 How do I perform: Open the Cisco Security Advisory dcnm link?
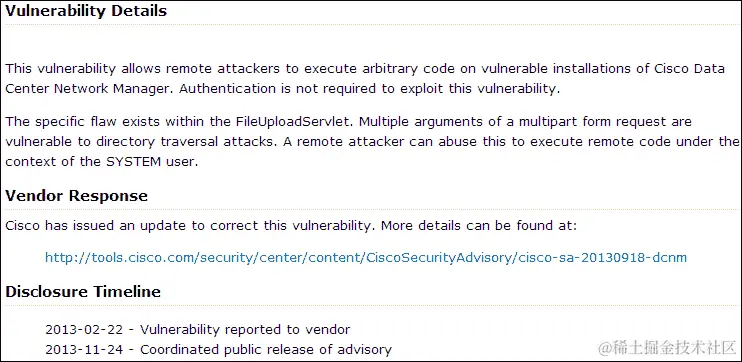click(366, 257)
